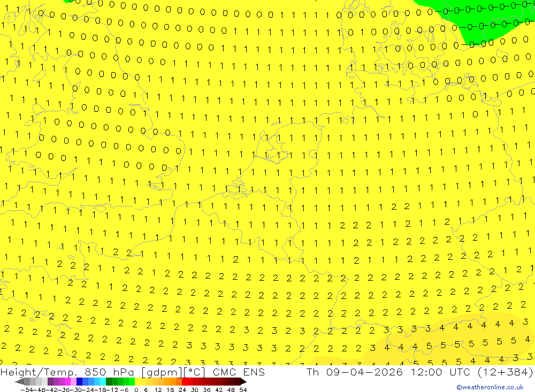The image size is (535, 392).
Task: Click the '12:00 UTC' time label
Action: pos(440,372)
